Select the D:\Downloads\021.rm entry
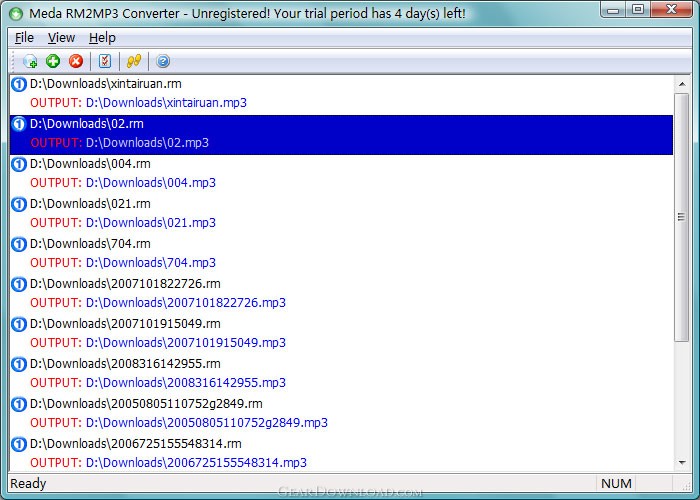This screenshot has width=700, height=500. click(x=90, y=204)
